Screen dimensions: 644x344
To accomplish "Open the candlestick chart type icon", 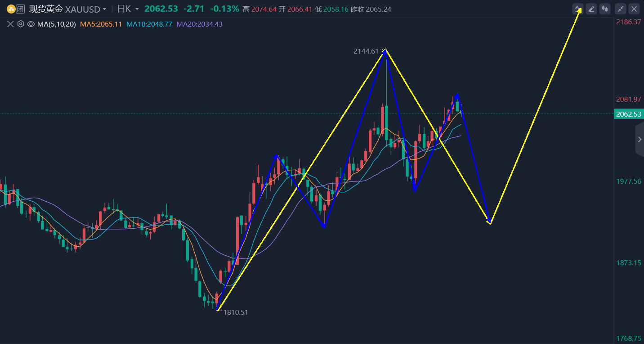I will tap(605, 9).
